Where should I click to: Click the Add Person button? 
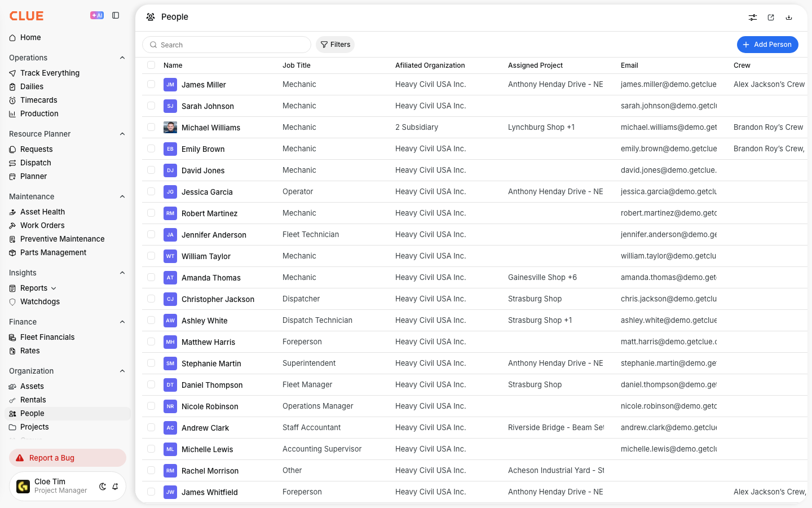767,45
